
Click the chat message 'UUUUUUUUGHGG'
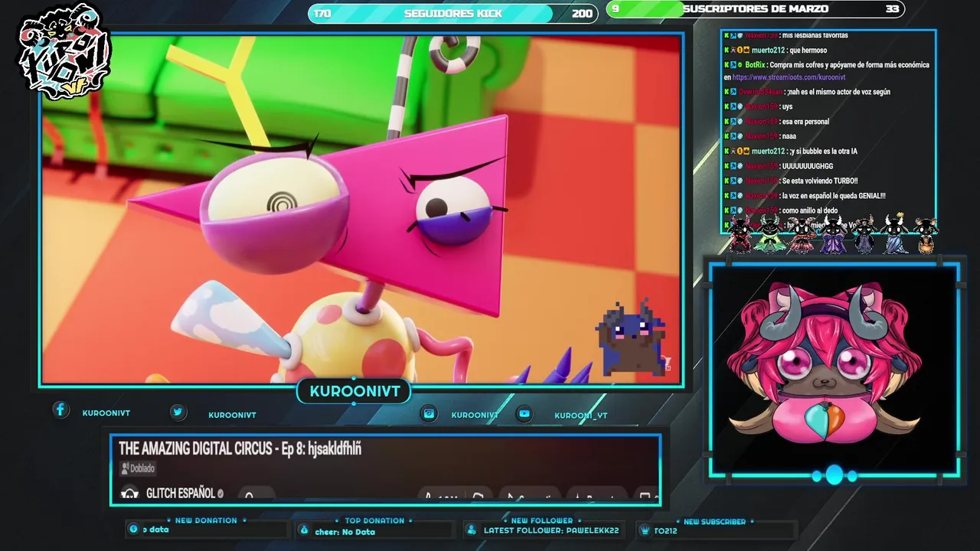pyautogui.click(x=808, y=166)
